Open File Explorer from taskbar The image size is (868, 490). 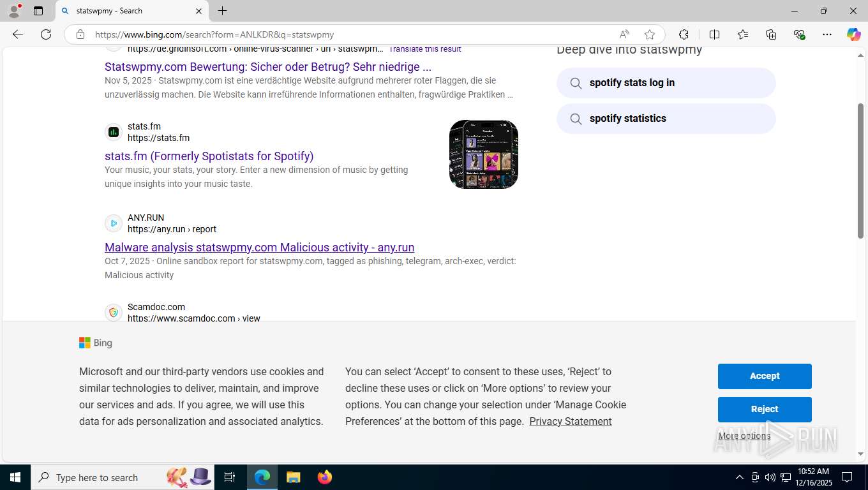point(293,477)
